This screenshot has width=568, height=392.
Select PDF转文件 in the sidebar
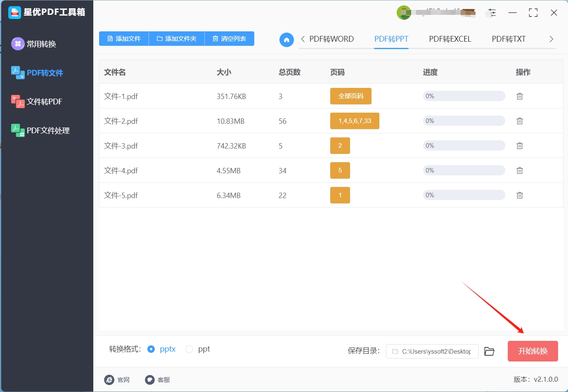tap(37, 73)
